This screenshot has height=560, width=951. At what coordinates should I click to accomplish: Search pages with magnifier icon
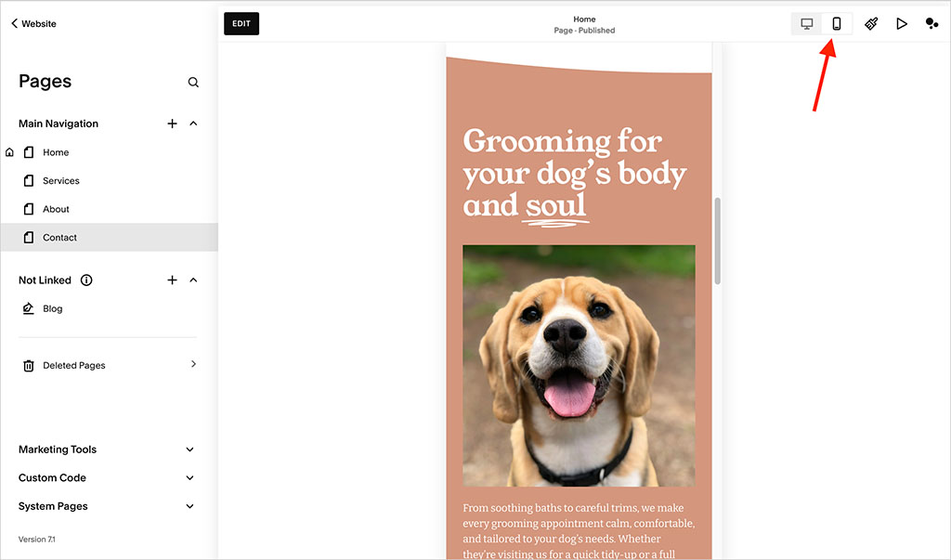click(x=193, y=82)
